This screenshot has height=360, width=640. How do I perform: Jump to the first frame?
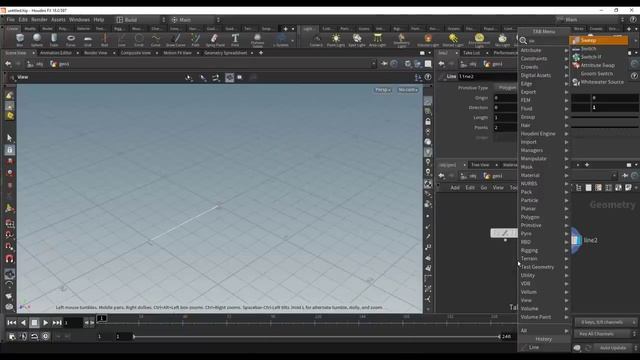[11, 323]
